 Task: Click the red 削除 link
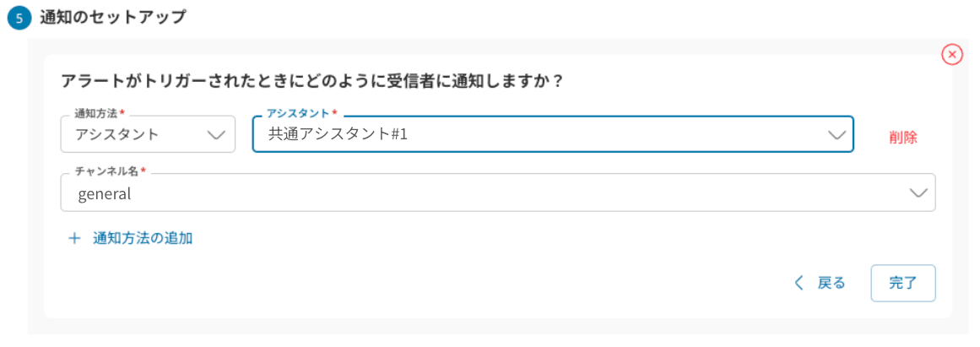902,137
